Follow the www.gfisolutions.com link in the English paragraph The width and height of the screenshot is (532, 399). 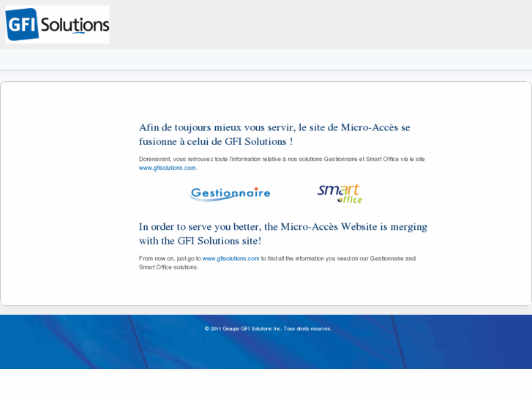tap(231, 258)
